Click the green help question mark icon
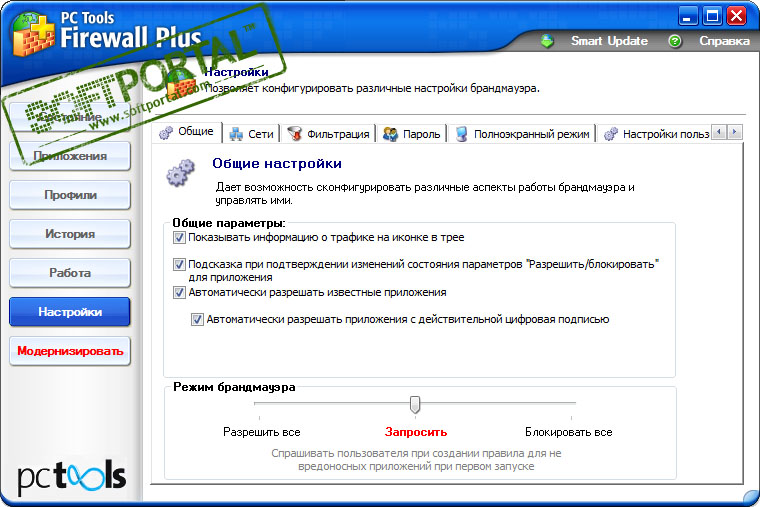 675,41
